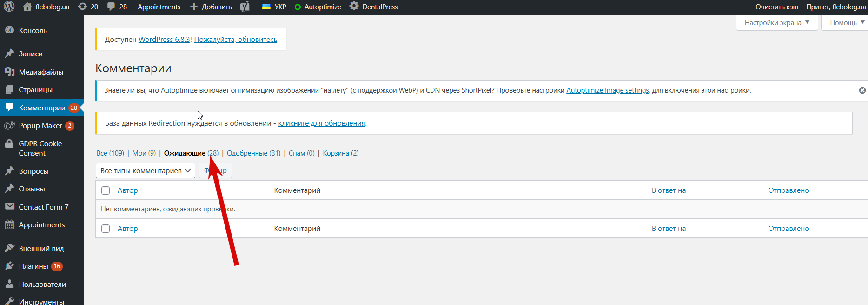Open the Yoast SEO icon in admin bar
Viewport: 868px width, 305px height.
click(x=245, y=7)
